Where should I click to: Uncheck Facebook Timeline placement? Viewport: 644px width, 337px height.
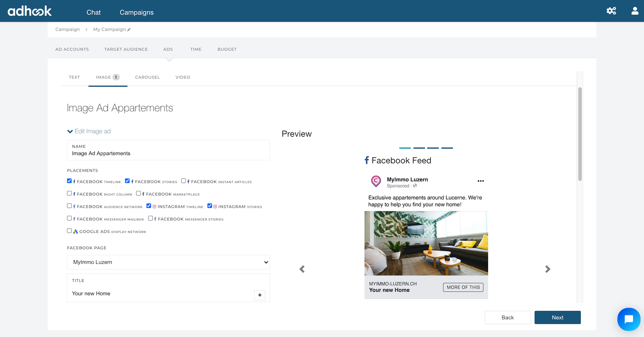click(70, 181)
